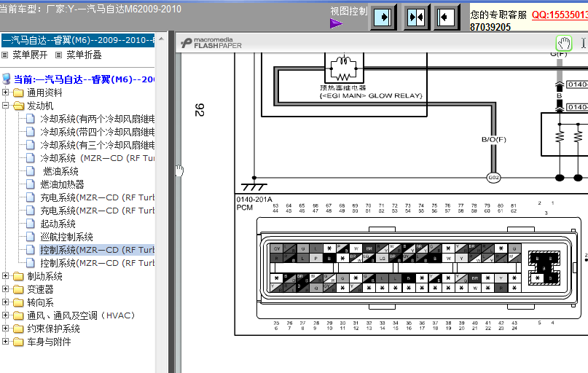Select the FlashPaper hand pan tool

[564, 43]
